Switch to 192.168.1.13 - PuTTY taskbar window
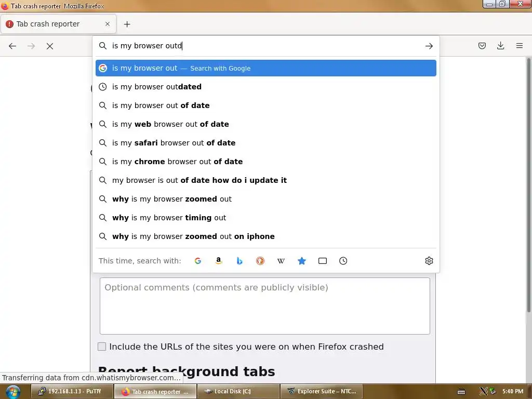Viewport: 532px width, 399px height. (x=72, y=391)
